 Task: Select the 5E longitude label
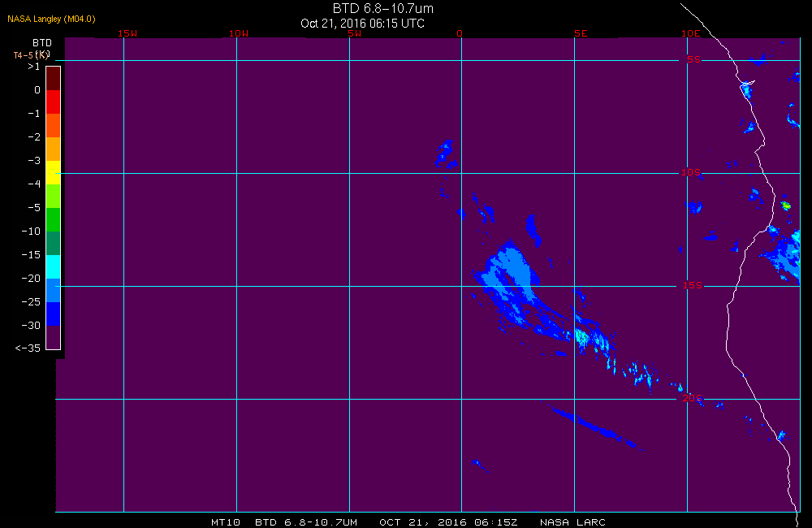pyautogui.click(x=581, y=33)
